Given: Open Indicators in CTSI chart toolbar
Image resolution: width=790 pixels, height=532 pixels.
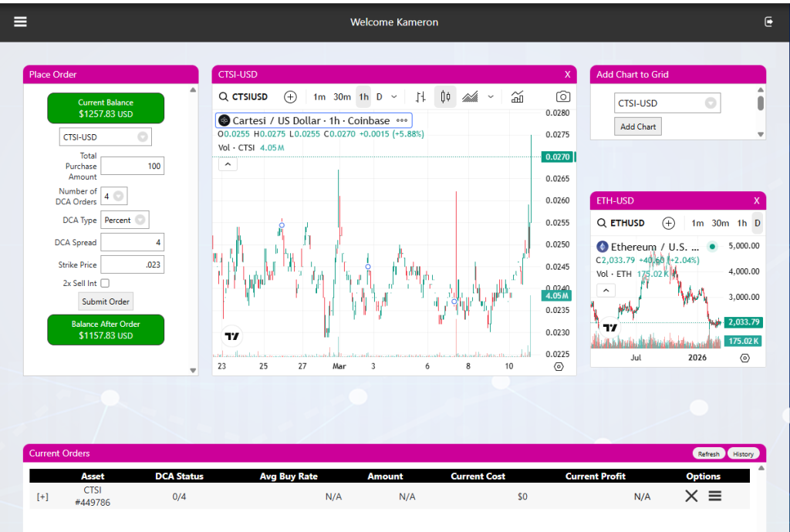Looking at the screenshot, I should (x=517, y=96).
